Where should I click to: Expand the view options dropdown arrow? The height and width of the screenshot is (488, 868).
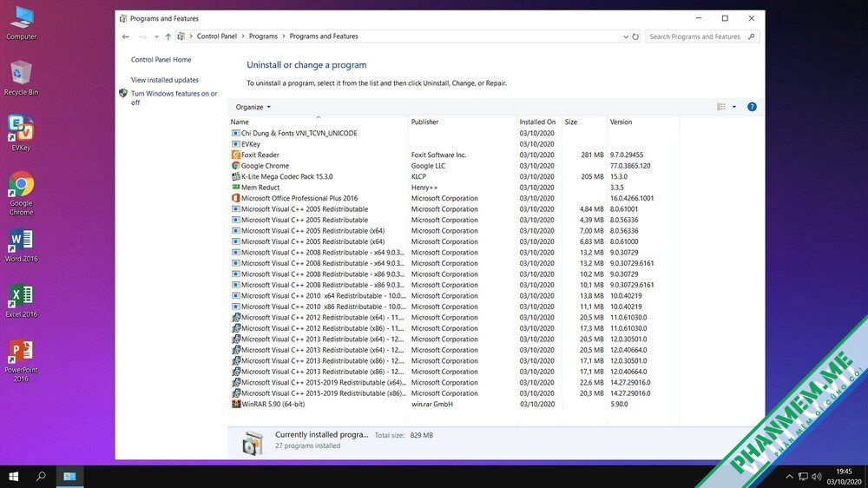734,107
